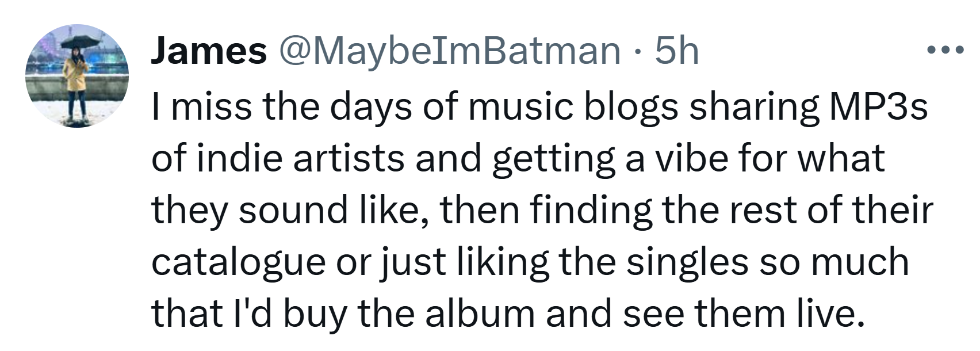980x351 pixels.
Task: Click the tweet line beginning "they sound like"
Action: click(x=542, y=211)
